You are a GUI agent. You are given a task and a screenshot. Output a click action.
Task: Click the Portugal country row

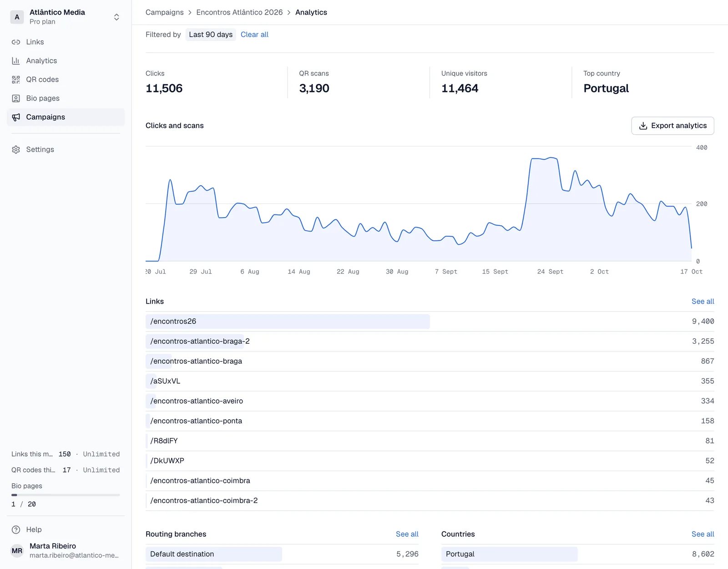578,554
